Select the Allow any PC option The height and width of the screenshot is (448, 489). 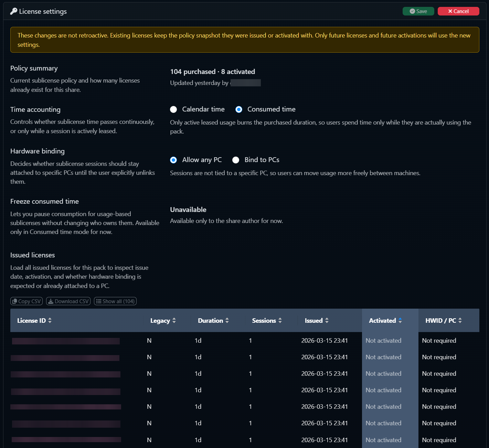pyautogui.click(x=173, y=160)
